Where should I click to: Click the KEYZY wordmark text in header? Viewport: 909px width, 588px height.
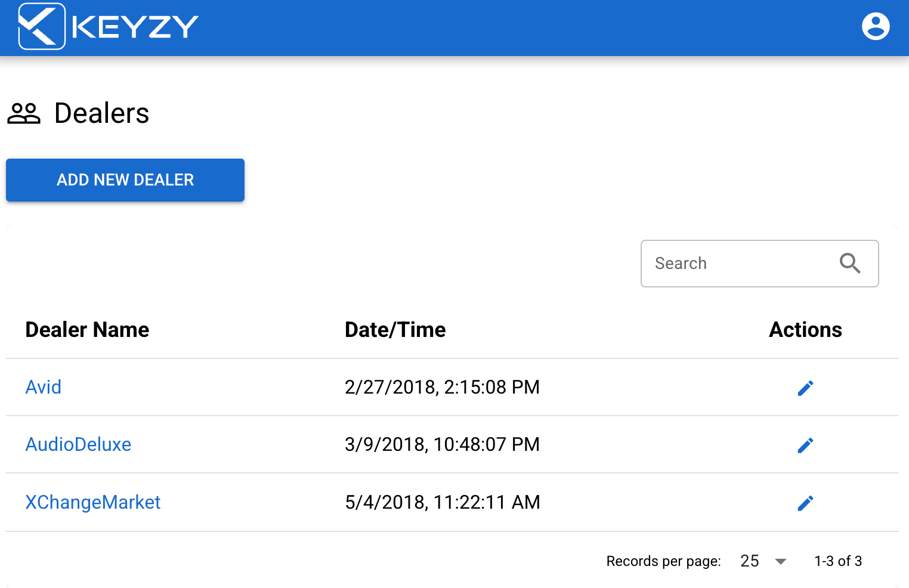coord(135,27)
